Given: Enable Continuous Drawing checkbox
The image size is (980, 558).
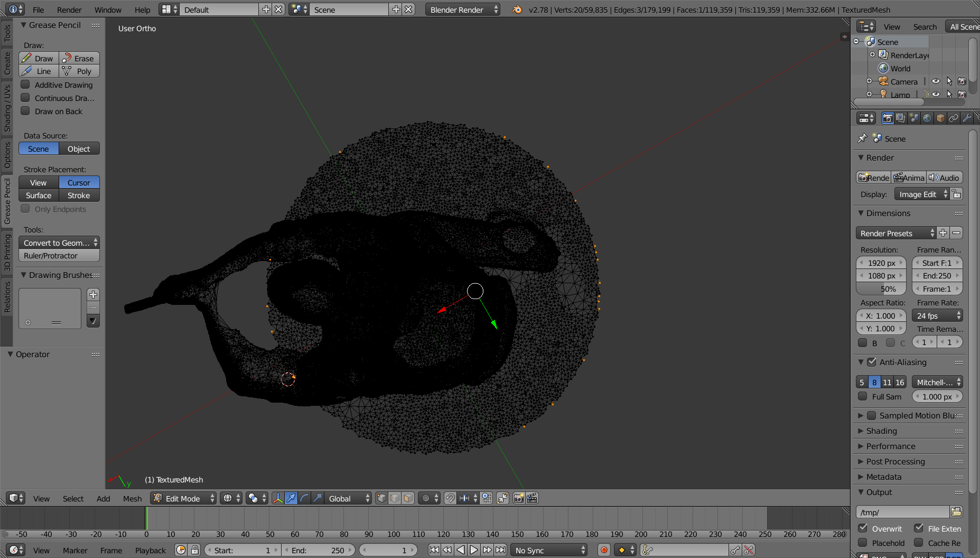Looking at the screenshot, I should pos(25,98).
